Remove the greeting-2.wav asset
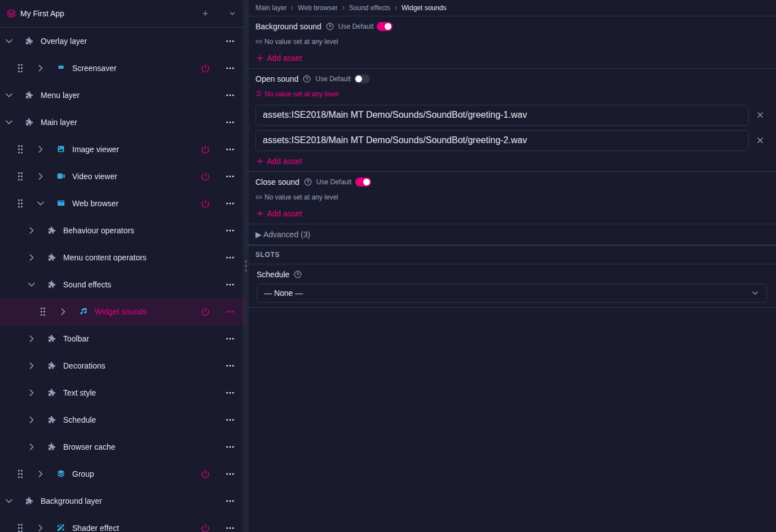The image size is (776, 532). point(760,140)
